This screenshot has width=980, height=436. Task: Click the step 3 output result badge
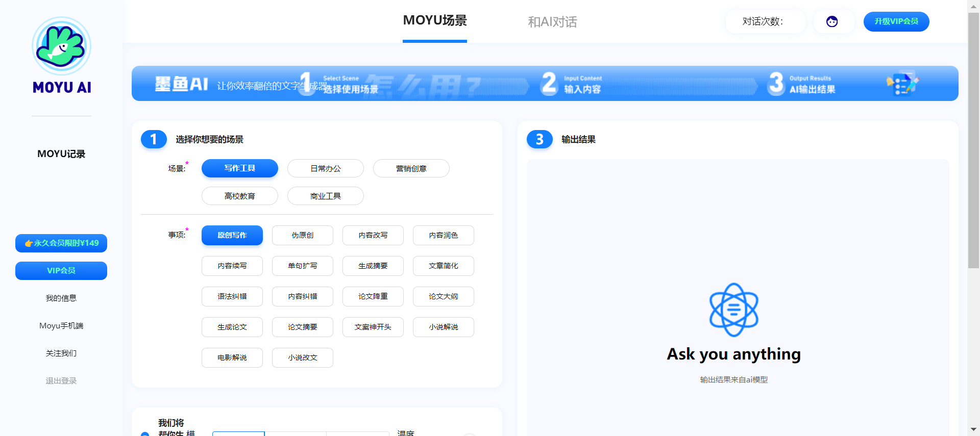click(x=540, y=139)
